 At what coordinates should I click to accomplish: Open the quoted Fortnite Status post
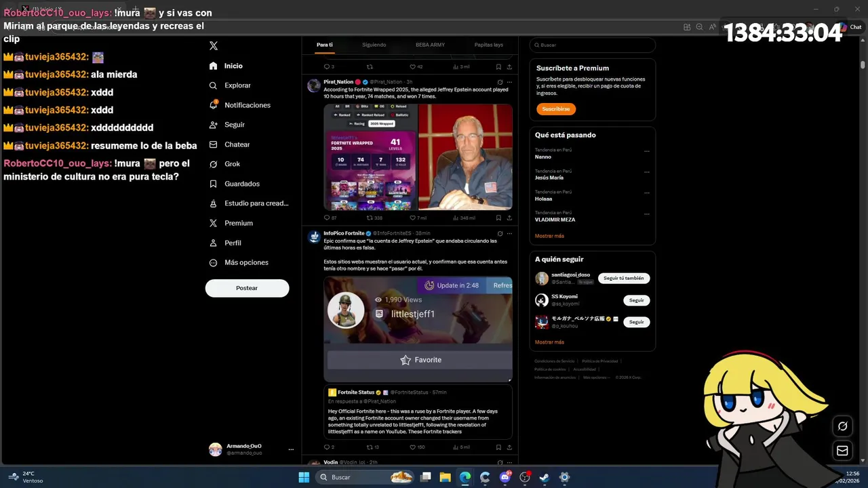(x=418, y=412)
